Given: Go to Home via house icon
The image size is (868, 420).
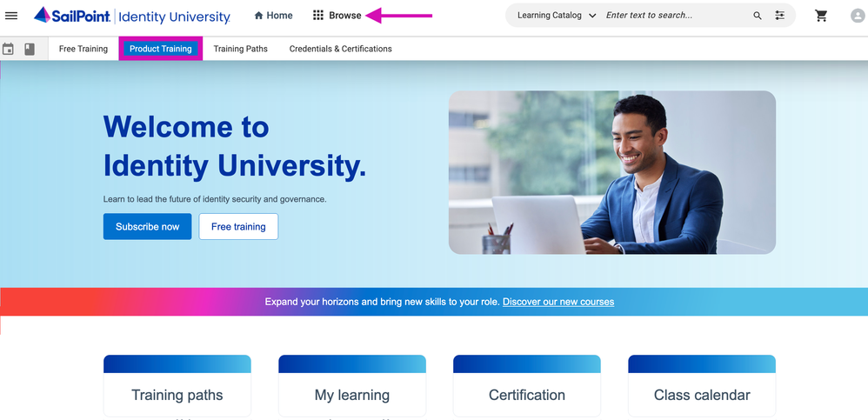Looking at the screenshot, I should 273,16.
